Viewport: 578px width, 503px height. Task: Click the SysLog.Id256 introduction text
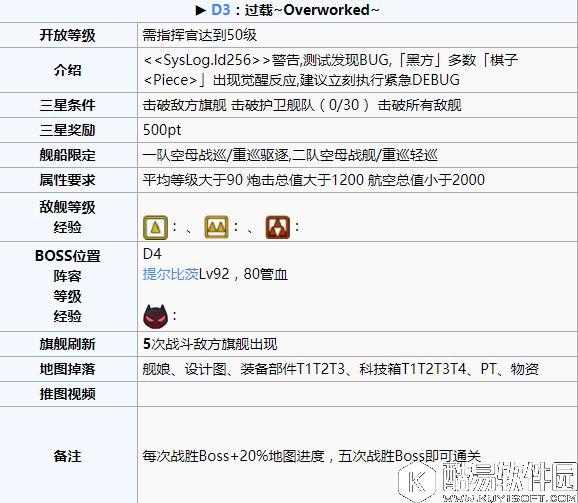[331, 70]
